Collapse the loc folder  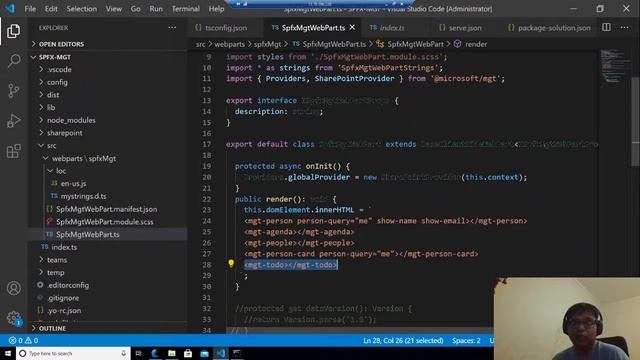click(x=61, y=171)
